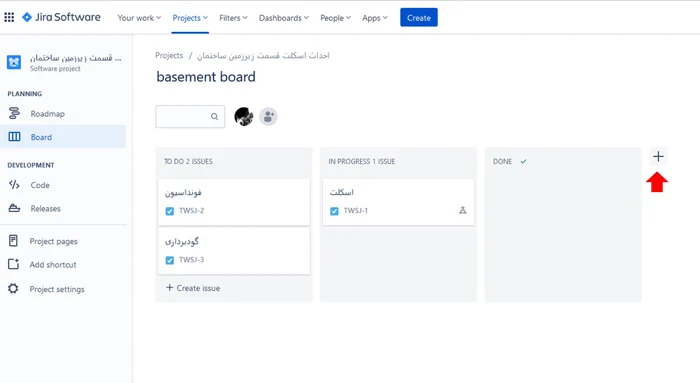Open the Apps dropdown

tap(375, 18)
